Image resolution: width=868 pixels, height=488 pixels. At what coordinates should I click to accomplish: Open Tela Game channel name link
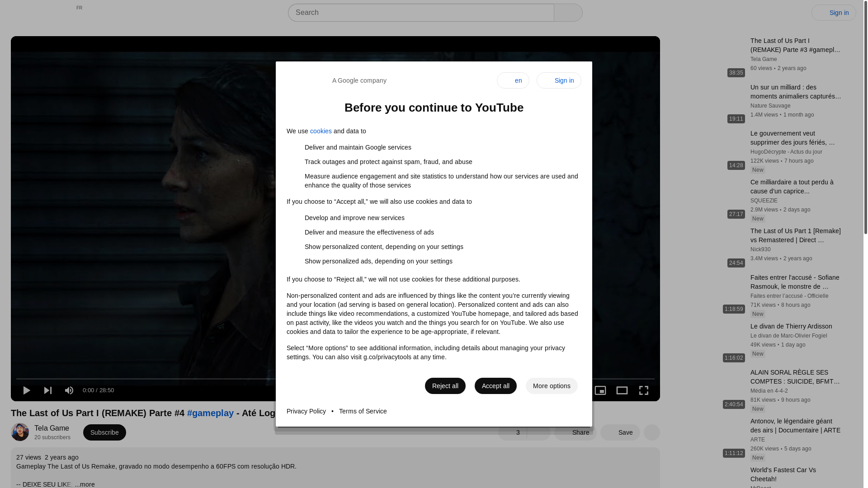(x=52, y=428)
